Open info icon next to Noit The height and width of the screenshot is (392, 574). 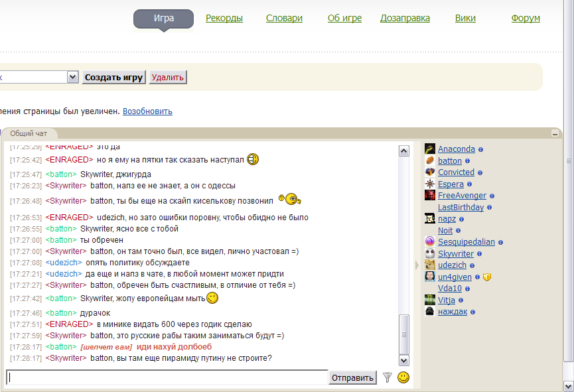click(459, 231)
